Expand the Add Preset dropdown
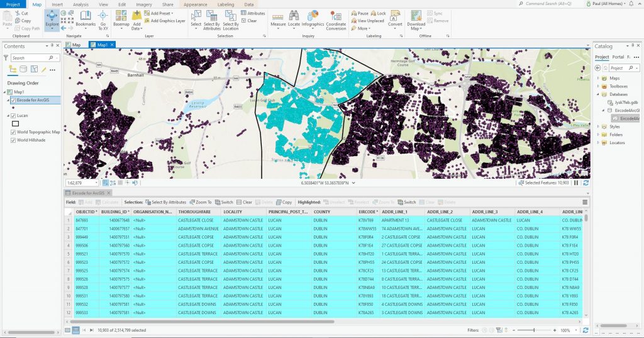 click(172, 13)
